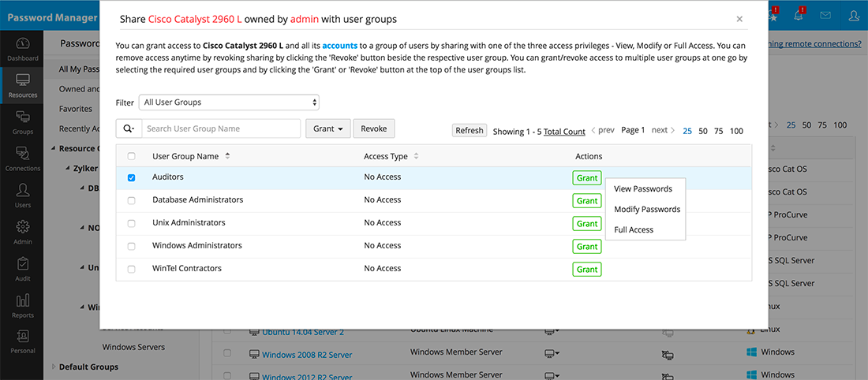Click the Total Count link
This screenshot has height=380, width=868.
pyautogui.click(x=564, y=132)
